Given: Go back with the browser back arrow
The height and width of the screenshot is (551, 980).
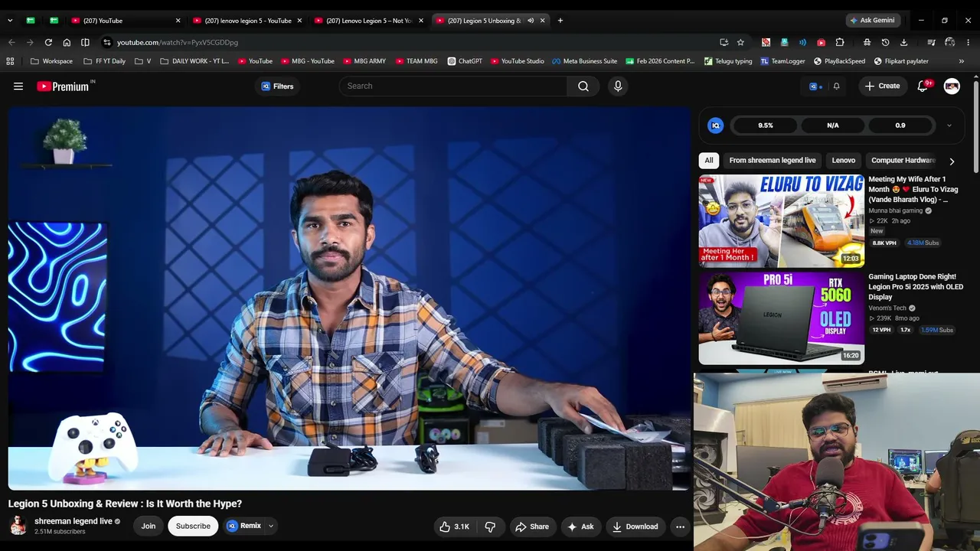Looking at the screenshot, I should click(x=11, y=42).
